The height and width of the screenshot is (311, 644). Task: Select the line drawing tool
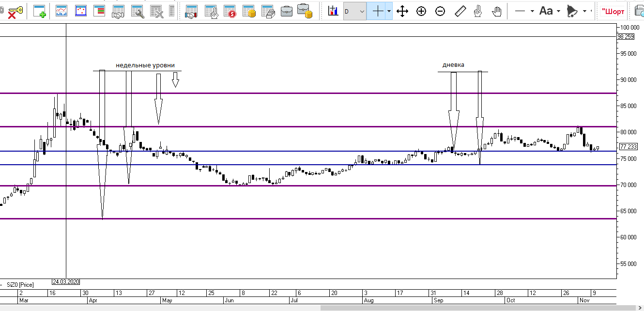click(x=521, y=11)
